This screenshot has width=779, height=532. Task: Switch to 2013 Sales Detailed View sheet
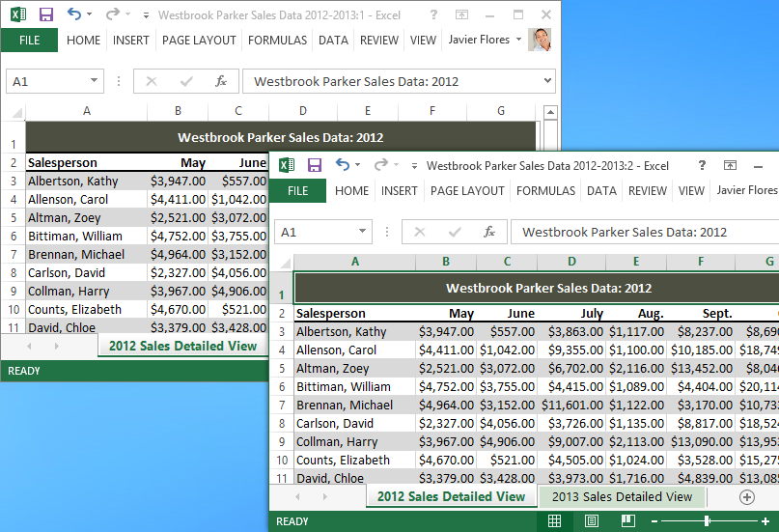coord(622,496)
